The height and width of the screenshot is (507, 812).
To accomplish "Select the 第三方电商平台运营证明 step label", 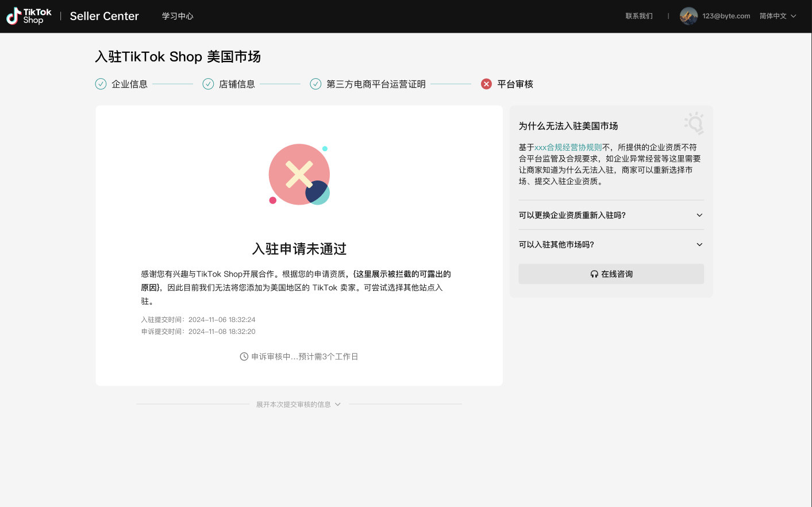I will pyautogui.click(x=376, y=84).
